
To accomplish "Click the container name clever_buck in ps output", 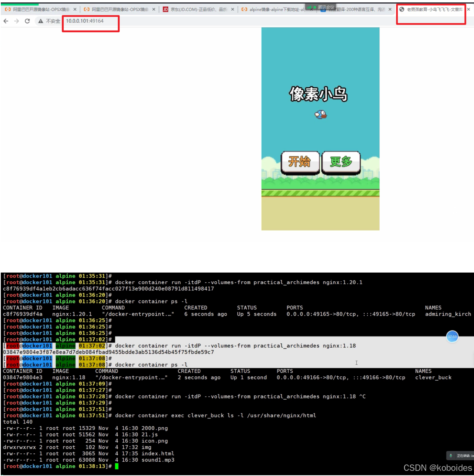I will pyautogui.click(x=433, y=377).
